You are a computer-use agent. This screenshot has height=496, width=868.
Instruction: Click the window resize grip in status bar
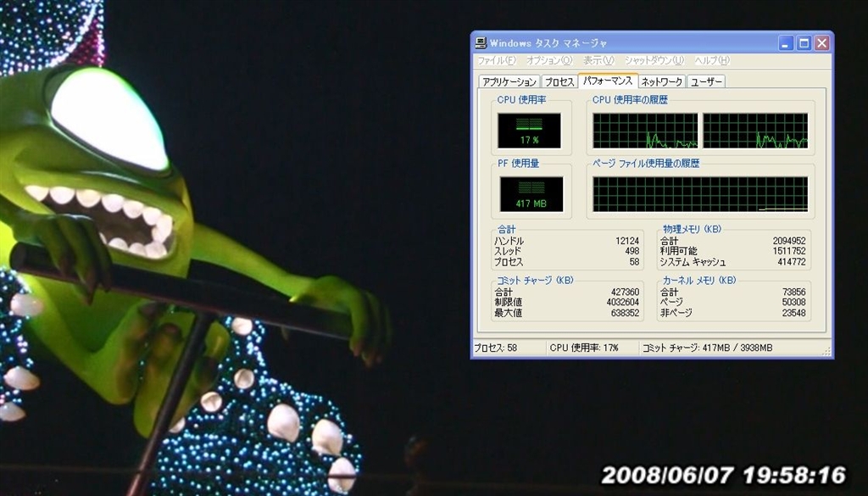coord(827,351)
